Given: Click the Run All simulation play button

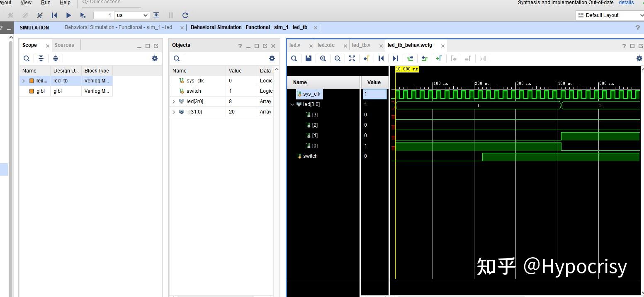Looking at the screenshot, I should pyautogui.click(x=68, y=15).
